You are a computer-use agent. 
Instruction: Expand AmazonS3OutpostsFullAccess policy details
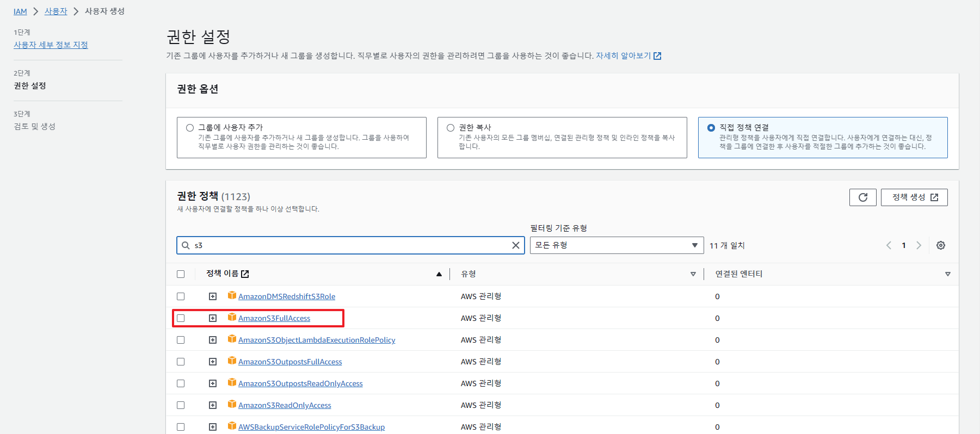coord(213,362)
